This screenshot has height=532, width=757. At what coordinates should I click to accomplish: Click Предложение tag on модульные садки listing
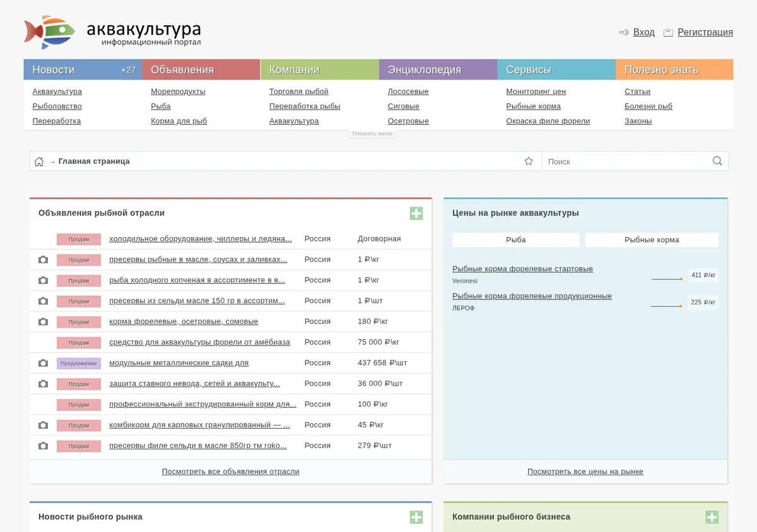[79, 363]
